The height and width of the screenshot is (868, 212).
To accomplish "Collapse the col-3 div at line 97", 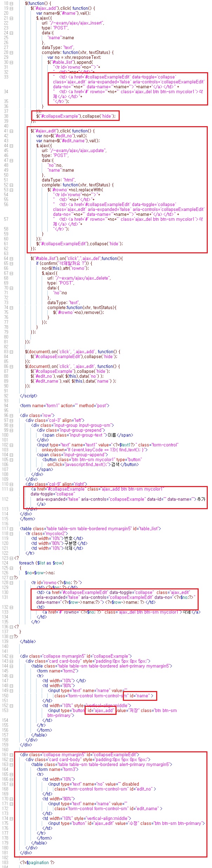I will pos(11,421).
